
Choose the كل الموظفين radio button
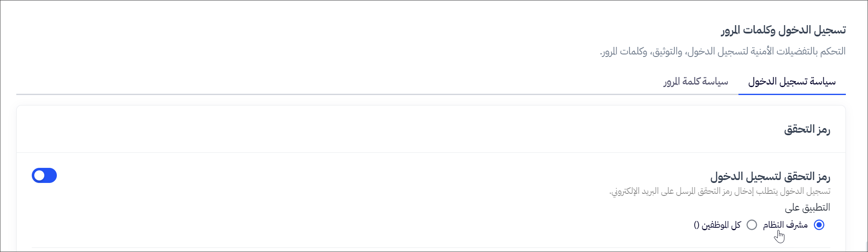pos(752,225)
